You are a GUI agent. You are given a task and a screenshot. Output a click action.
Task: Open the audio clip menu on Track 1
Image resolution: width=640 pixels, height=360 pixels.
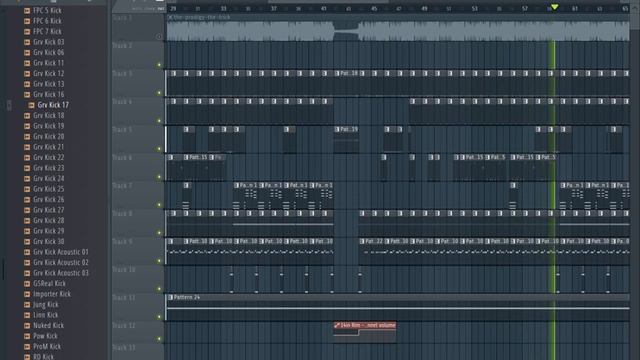(x=170, y=17)
